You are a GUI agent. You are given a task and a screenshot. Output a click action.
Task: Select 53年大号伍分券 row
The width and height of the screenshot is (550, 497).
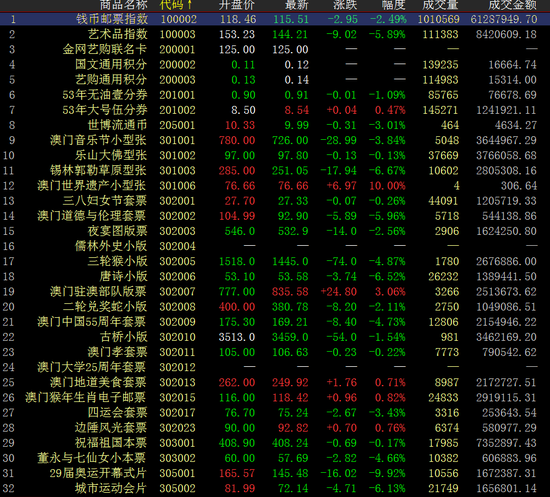275,110
